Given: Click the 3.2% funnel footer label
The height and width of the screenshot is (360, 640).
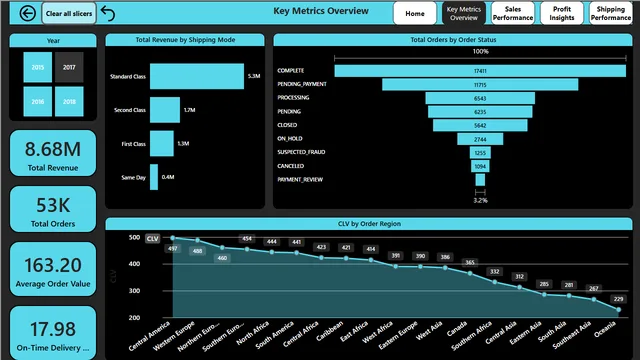Looking at the screenshot, I should (x=480, y=200).
